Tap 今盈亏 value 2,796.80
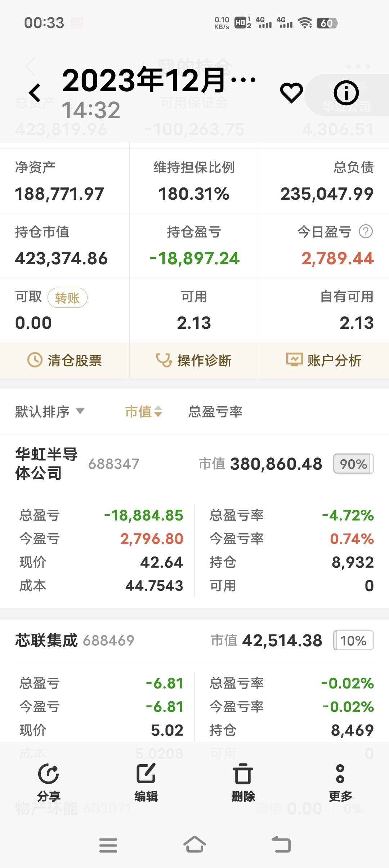The image size is (389, 868). pos(152,539)
